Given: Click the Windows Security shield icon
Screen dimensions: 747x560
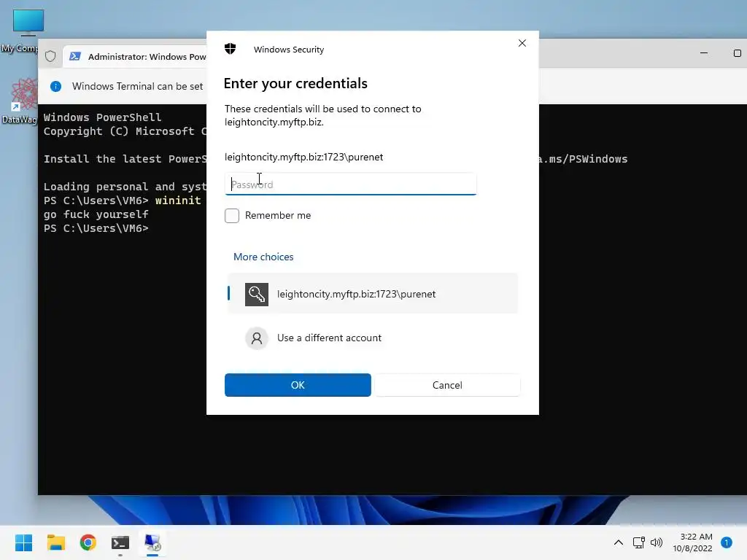Looking at the screenshot, I should (x=230, y=49).
